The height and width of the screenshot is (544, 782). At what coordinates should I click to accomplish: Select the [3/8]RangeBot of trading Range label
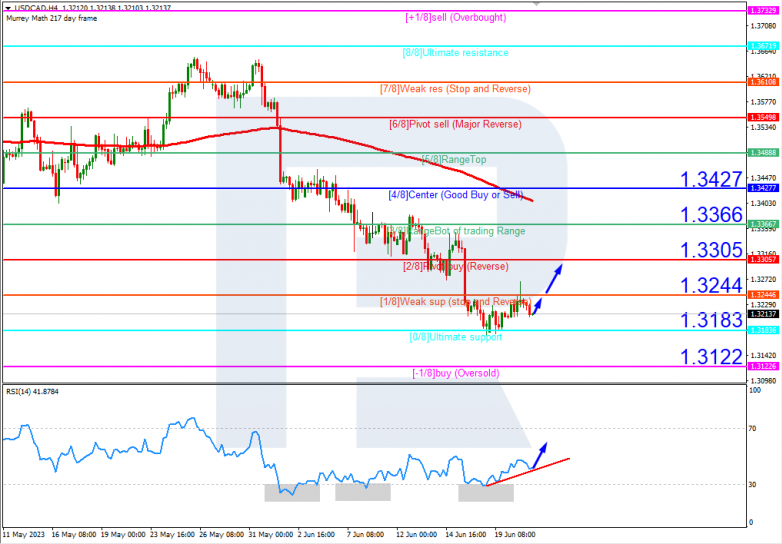click(x=456, y=231)
